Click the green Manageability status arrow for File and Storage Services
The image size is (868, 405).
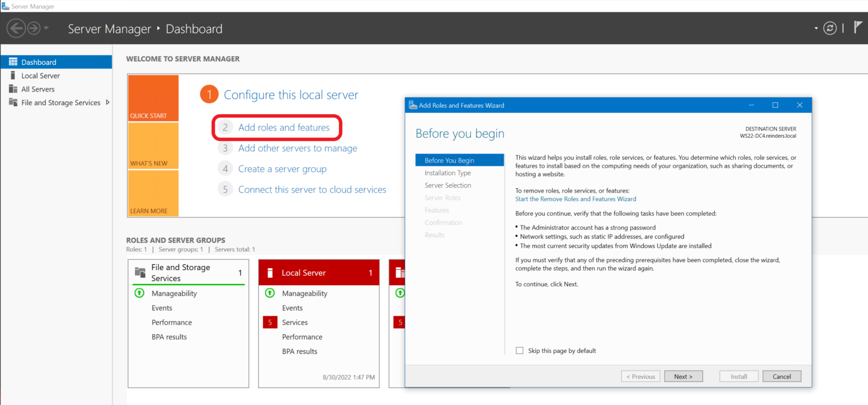point(139,293)
